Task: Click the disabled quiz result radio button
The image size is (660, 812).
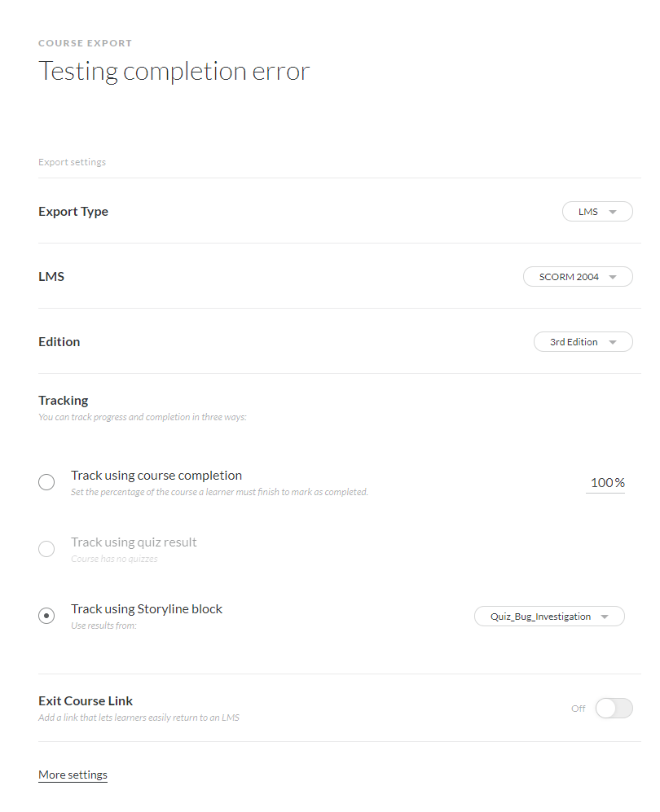Action: pos(46,549)
